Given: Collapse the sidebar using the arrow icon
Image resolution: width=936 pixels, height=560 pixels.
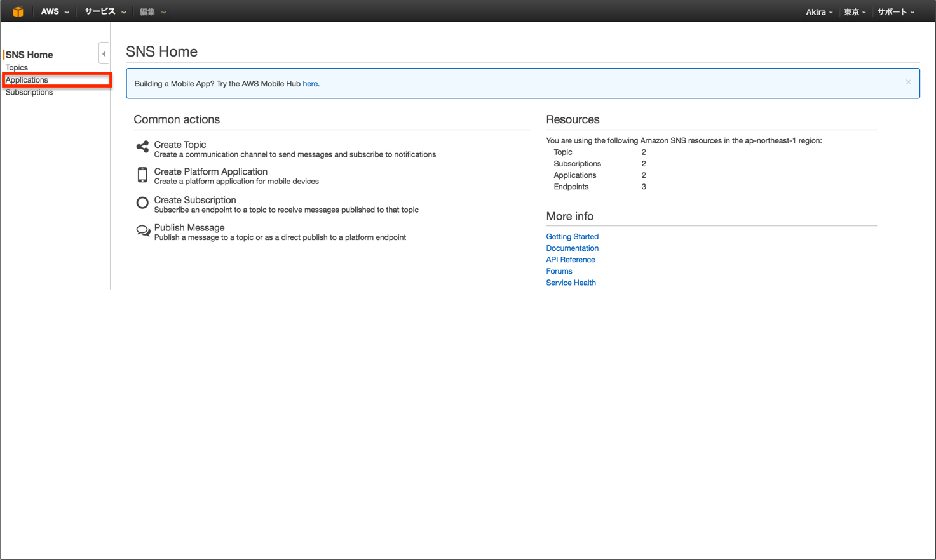Looking at the screenshot, I should coord(104,53).
